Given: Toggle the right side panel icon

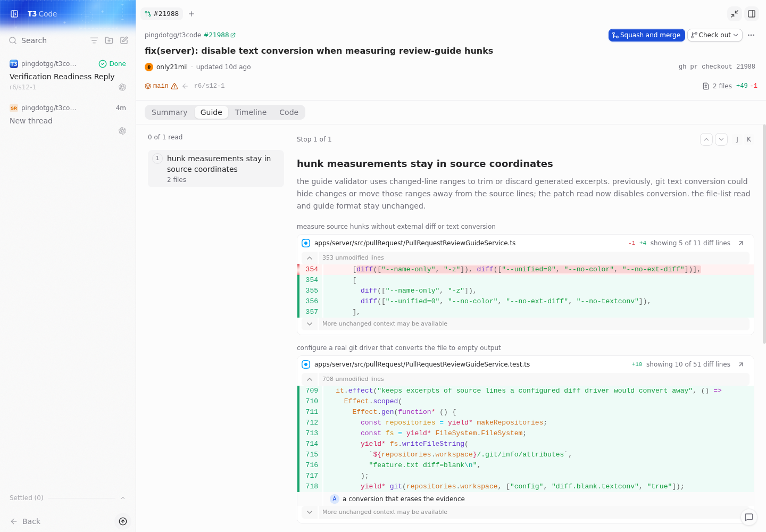Looking at the screenshot, I should pos(752,14).
